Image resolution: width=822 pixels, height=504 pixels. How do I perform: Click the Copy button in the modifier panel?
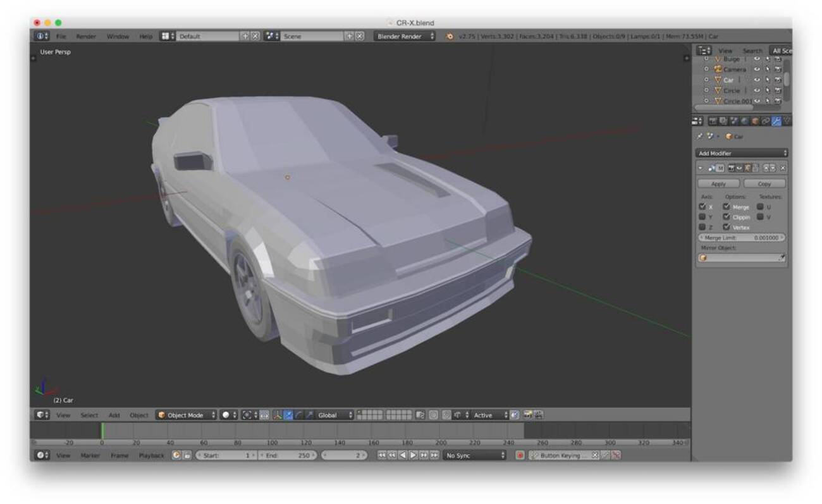[764, 184]
